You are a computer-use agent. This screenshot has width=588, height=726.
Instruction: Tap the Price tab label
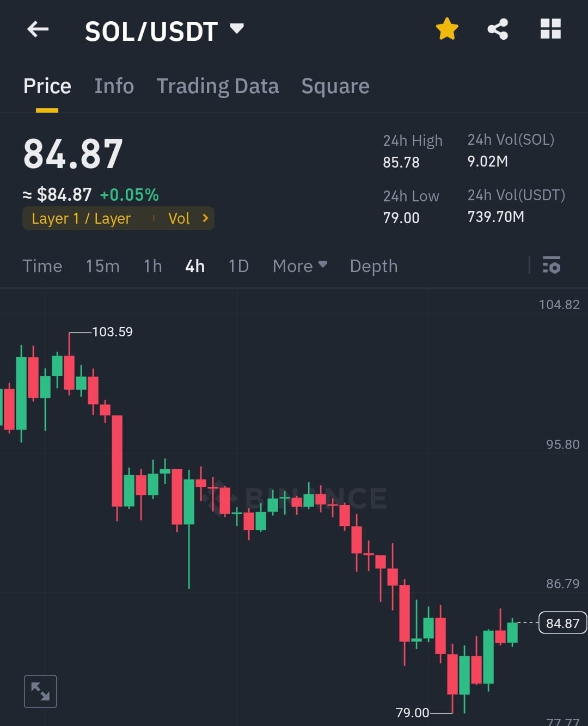pyautogui.click(x=47, y=86)
